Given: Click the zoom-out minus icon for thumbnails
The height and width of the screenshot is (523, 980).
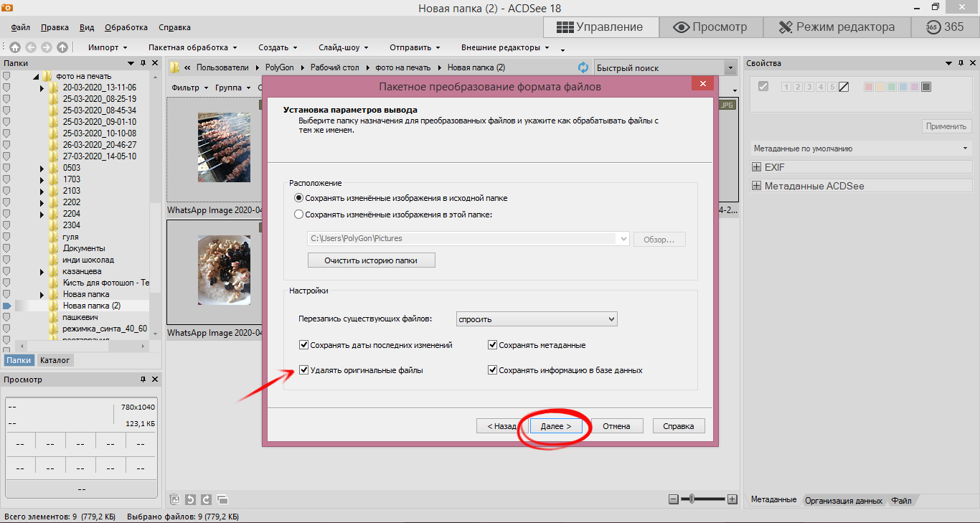Looking at the screenshot, I should click(673, 499).
